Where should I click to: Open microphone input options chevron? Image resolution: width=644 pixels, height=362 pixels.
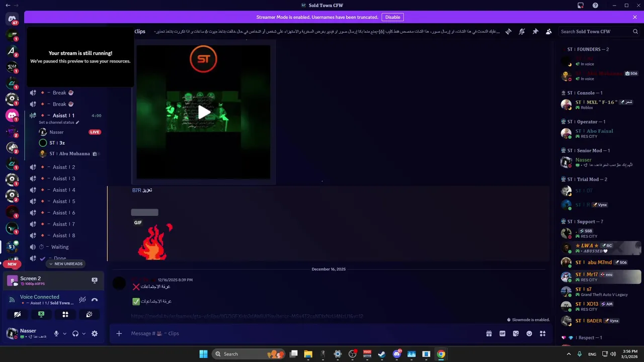64,333
